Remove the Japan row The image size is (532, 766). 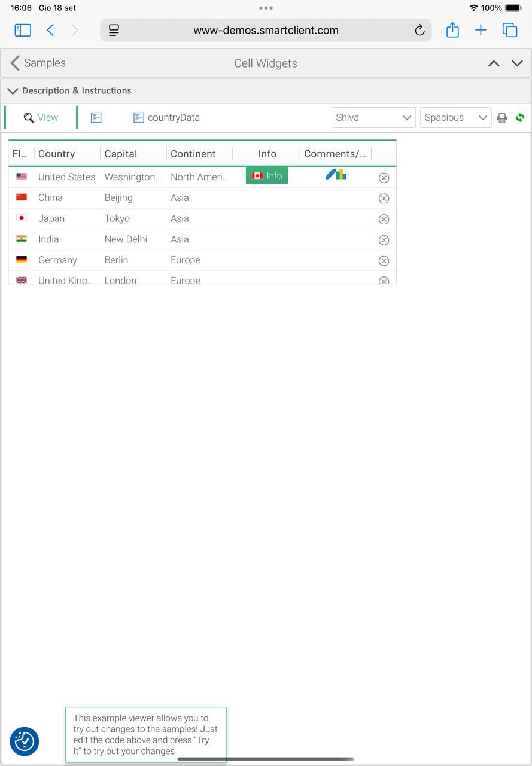pos(384,220)
